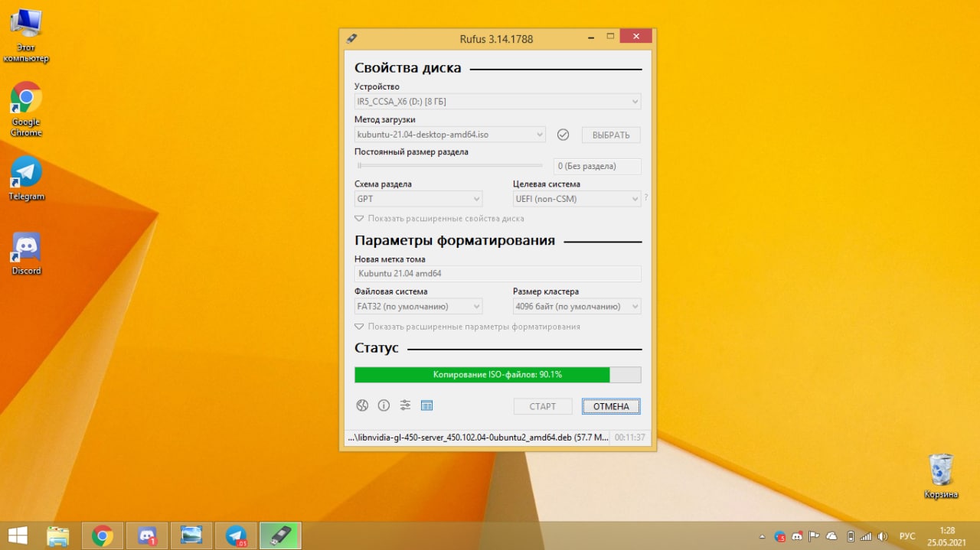Screen dimensions: 980x550
Task: Open the clock showing 1:28
Action: 947,535
